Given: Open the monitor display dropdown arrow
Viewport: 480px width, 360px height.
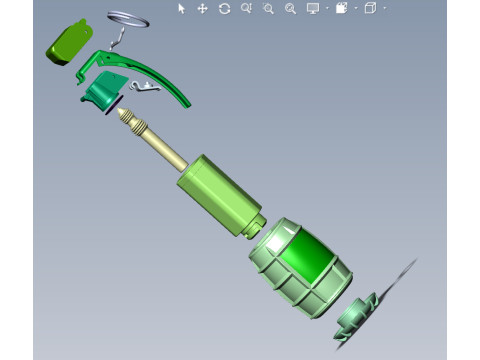Looking at the screenshot, I should tap(327, 8).
